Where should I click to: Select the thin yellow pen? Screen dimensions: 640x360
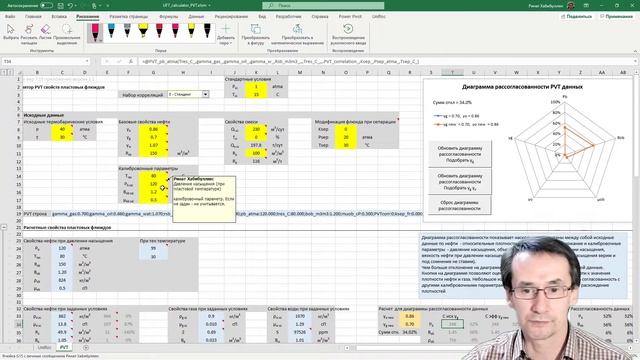coord(191,32)
